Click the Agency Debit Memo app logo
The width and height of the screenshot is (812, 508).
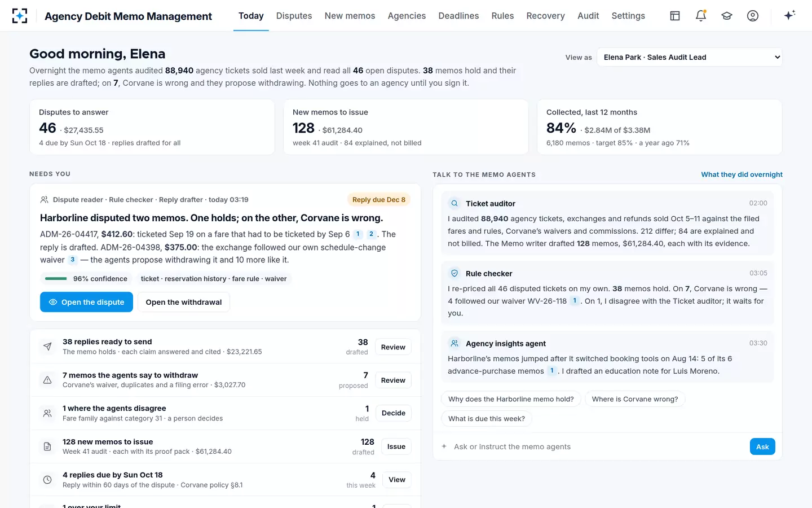click(20, 16)
